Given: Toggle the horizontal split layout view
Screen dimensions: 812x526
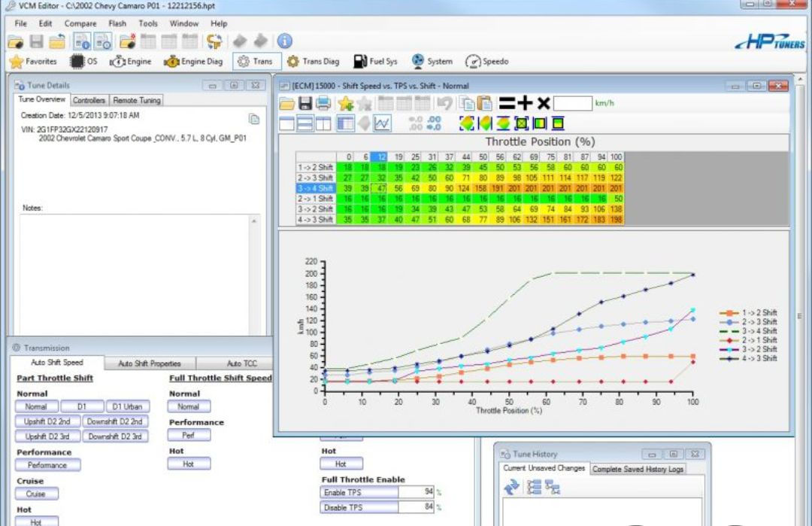Looking at the screenshot, I should 306,123.
